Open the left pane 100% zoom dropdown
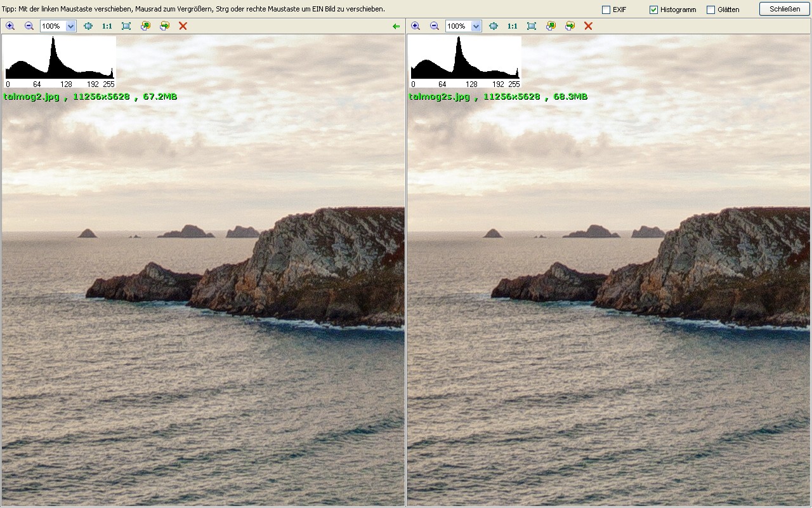 pyautogui.click(x=70, y=26)
